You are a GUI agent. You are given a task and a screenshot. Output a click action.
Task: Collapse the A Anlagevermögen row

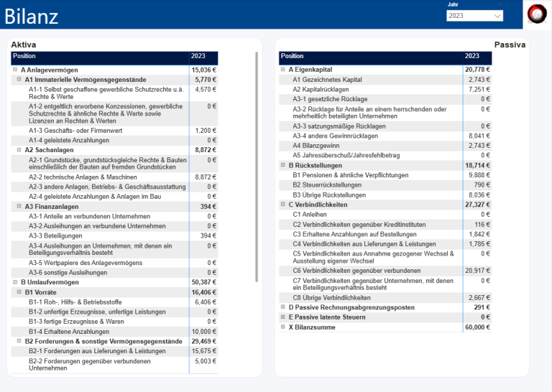click(15, 70)
